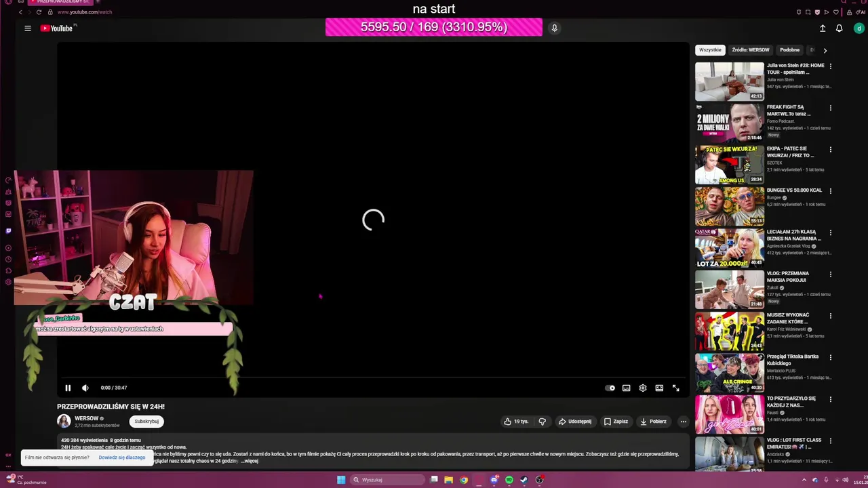Open options for the FREAK FIGHT video

click(831, 108)
